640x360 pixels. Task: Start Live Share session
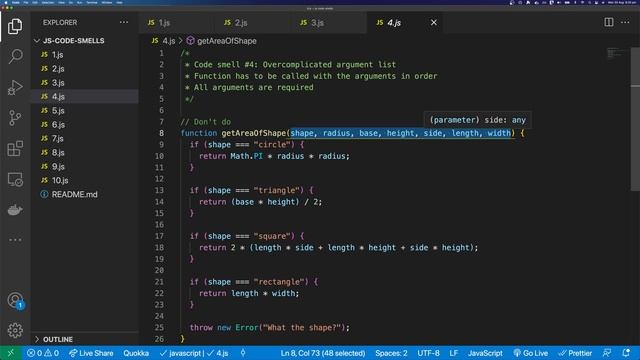pos(91,353)
